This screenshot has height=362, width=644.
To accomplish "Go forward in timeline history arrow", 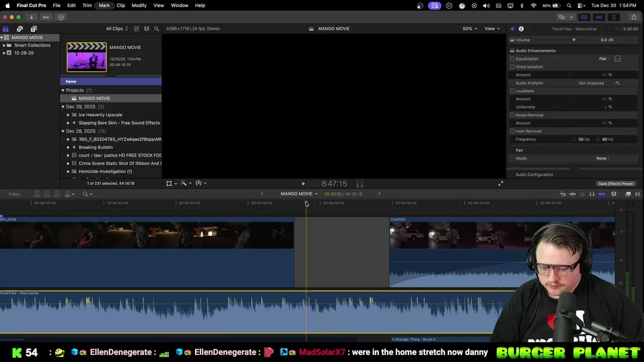I will 379,194.
